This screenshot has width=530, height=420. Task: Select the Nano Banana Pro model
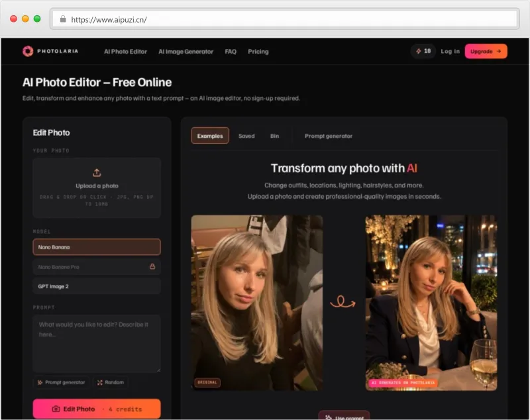click(97, 266)
